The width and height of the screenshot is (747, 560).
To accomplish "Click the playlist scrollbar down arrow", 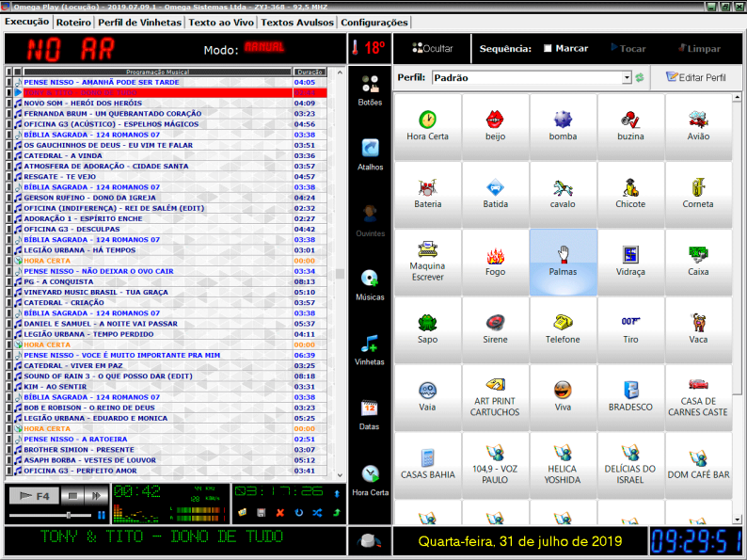I will tap(340, 474).
